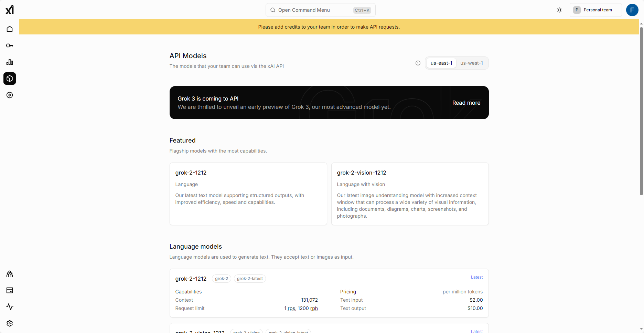Viewport: 644px width, 333px height.
Task: Open the Home sidebar icon
Action: pos(10,29)
